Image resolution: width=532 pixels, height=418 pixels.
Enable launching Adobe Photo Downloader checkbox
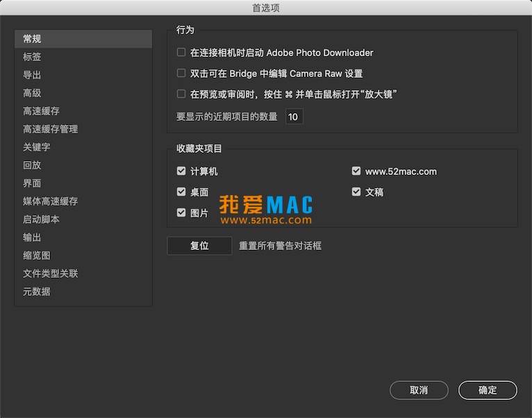pyautogui.click(x=181, y=52)
